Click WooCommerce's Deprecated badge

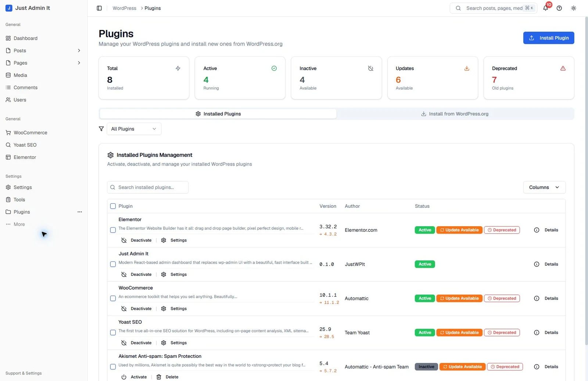[x=502, y=298]
